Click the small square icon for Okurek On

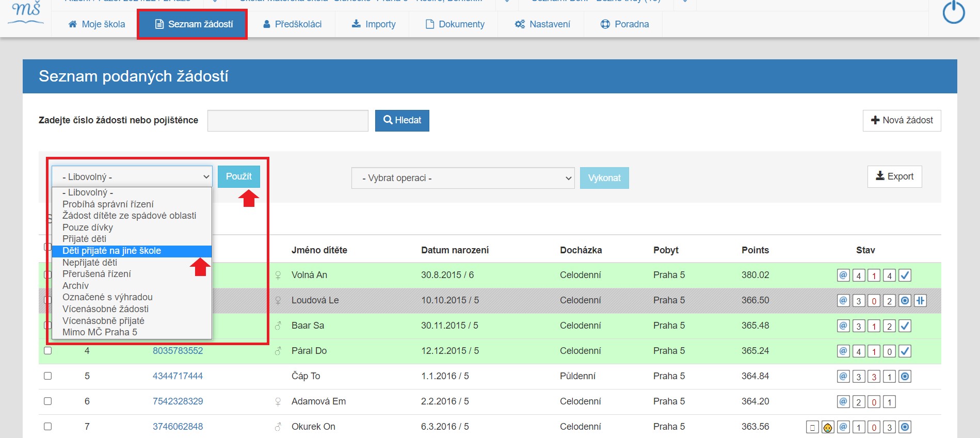click(812, 427)
